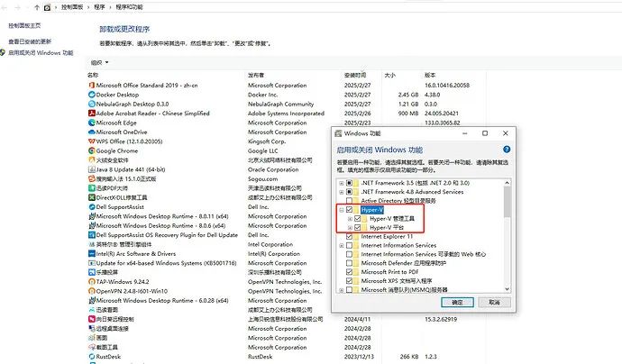Uncheck the Microsoft Print to PDF checkbox
The height and width of the screenshot is (364, 622).
(349, 272)
